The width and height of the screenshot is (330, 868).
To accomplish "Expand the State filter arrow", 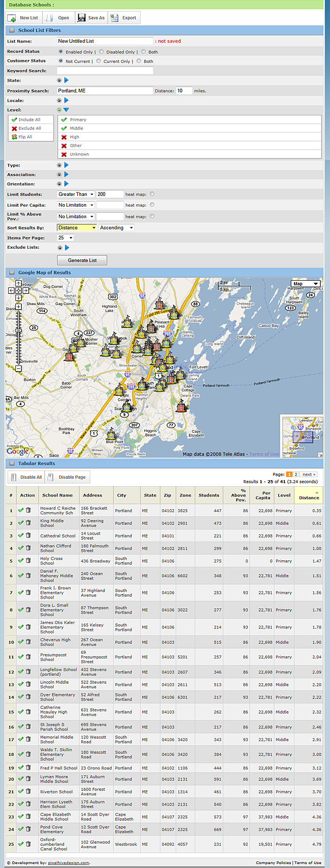I will [66, 80].
